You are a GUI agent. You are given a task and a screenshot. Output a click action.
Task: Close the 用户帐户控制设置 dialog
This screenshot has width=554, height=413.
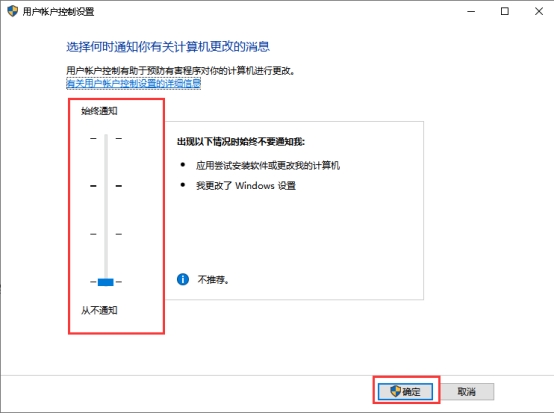click(539, 11)
